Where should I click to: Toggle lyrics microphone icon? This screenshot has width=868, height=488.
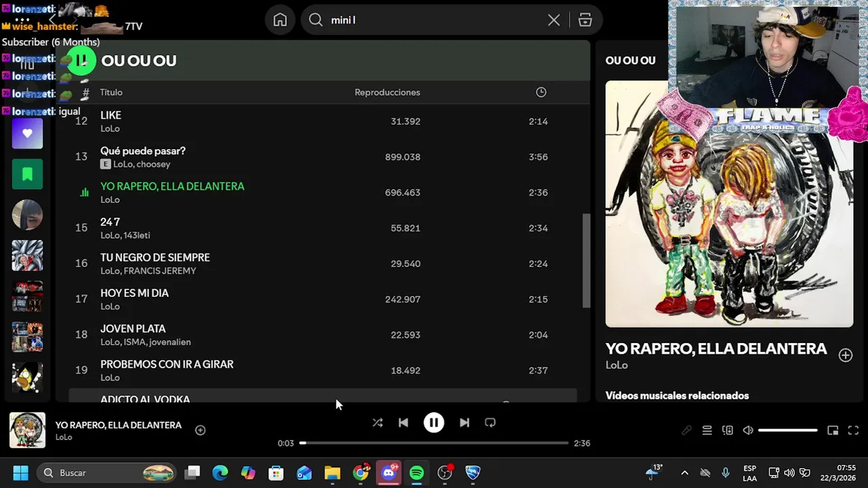point(686,430)
